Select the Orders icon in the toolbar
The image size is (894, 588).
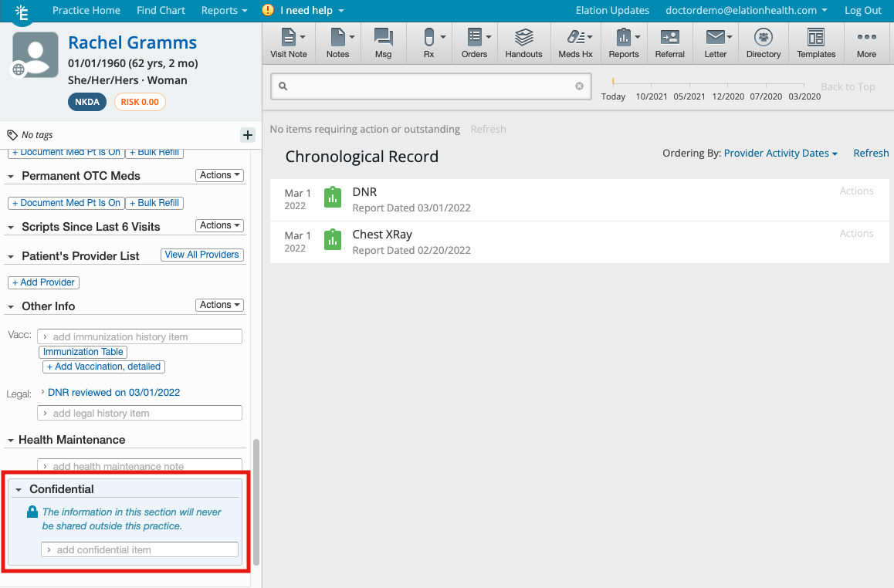[475, 42]
